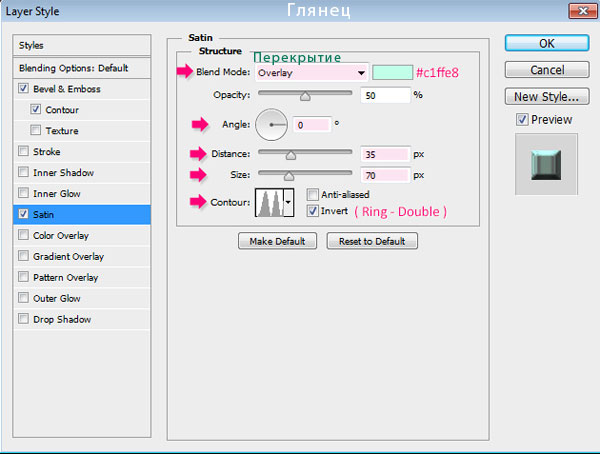600x454 pixels.
Task: Select the Inner Glow style row
Action: click(x=82, y=193)
